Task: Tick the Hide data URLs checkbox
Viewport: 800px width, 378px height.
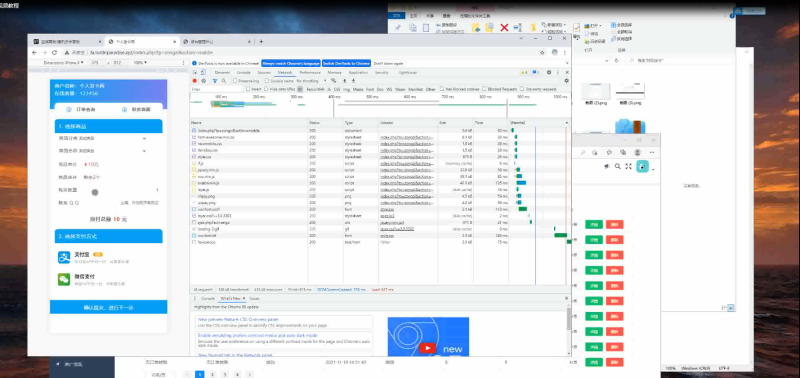Action: point(266,89)
